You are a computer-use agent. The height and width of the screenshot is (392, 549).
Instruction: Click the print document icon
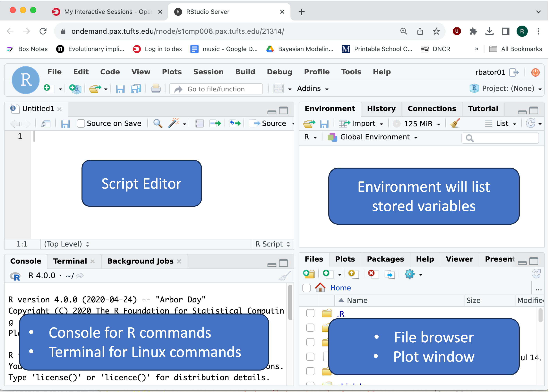pyautogui.click(x=156, y=89)
